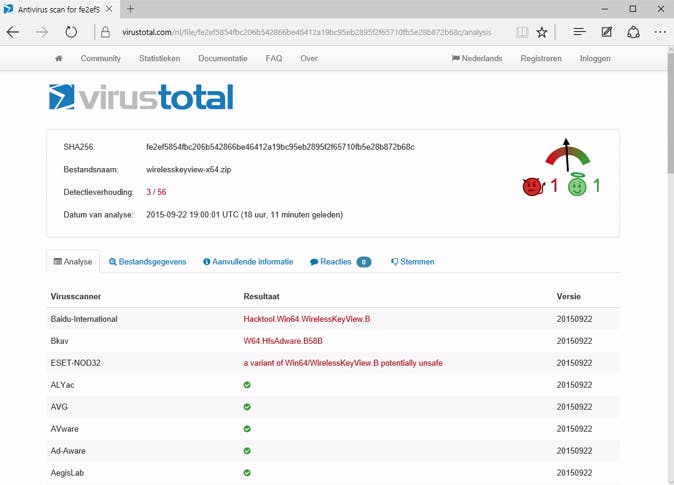
Task: Click the green check for ALYac
Action: click(247, 385)
